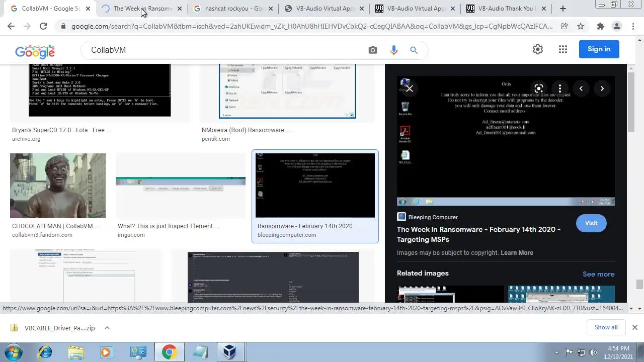Screen dimensions: 644x362
Task: Share this page from the address bar
Action: (x=565, y=26)
